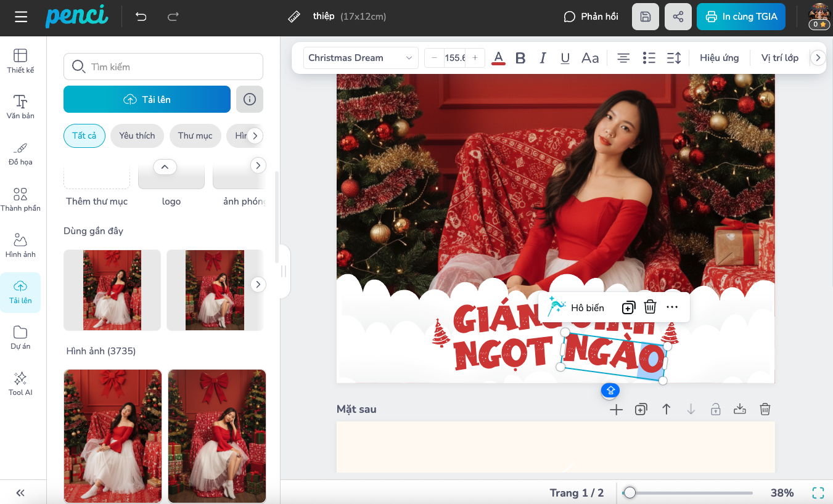
Task: Toggle italic text formatting
Action: [543, 58]
